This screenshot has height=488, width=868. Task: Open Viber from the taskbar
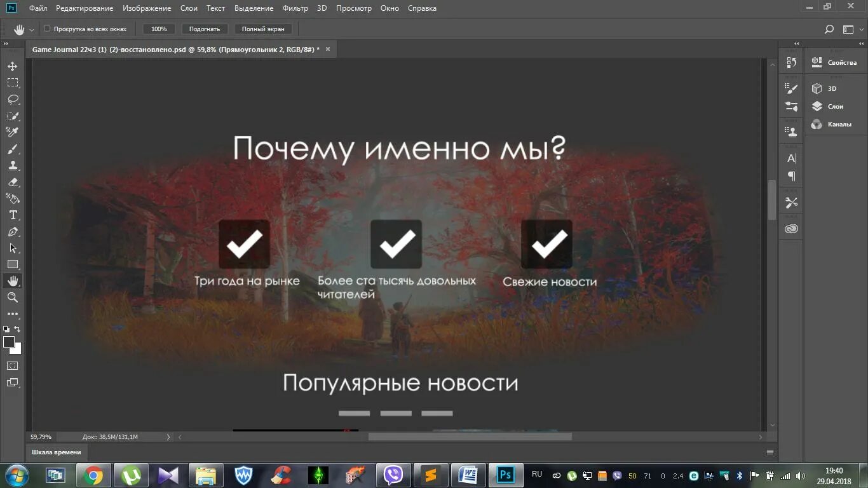[393, 475]
